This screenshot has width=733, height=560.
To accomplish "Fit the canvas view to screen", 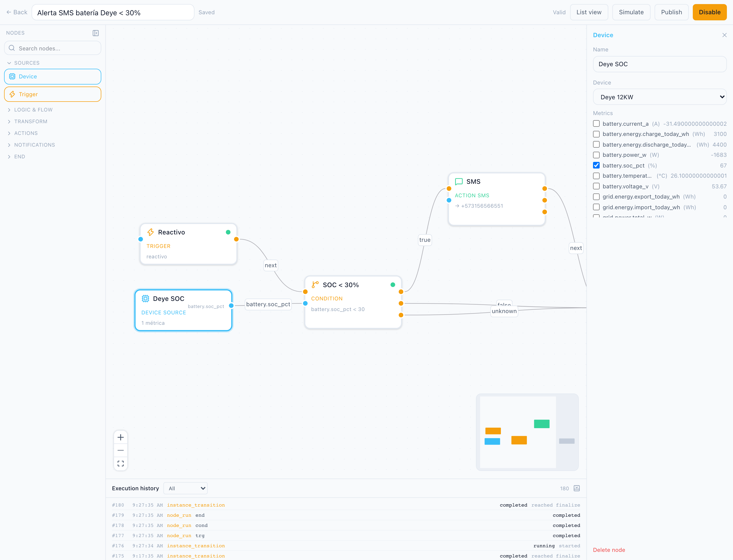I will pos(121,464).
